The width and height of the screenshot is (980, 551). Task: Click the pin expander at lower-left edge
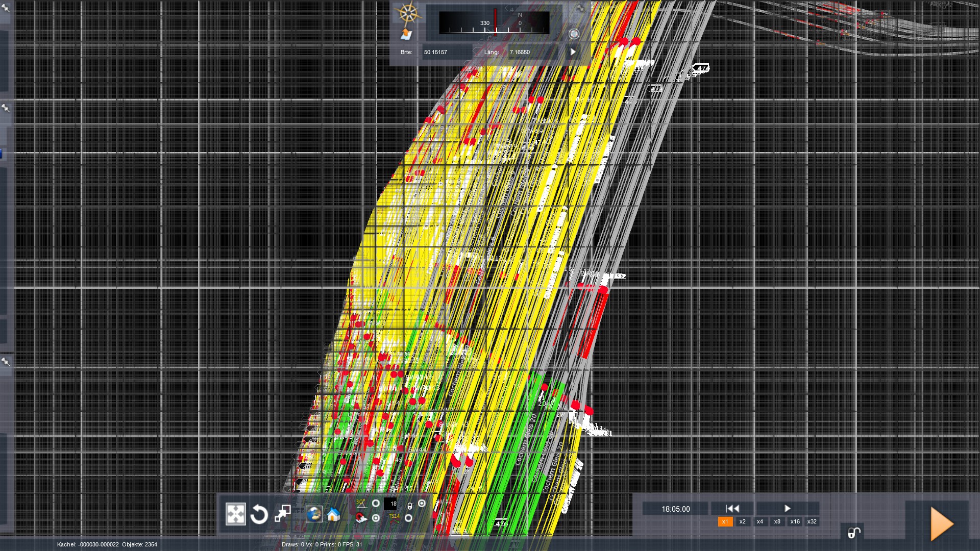click(x=6, y=362)
